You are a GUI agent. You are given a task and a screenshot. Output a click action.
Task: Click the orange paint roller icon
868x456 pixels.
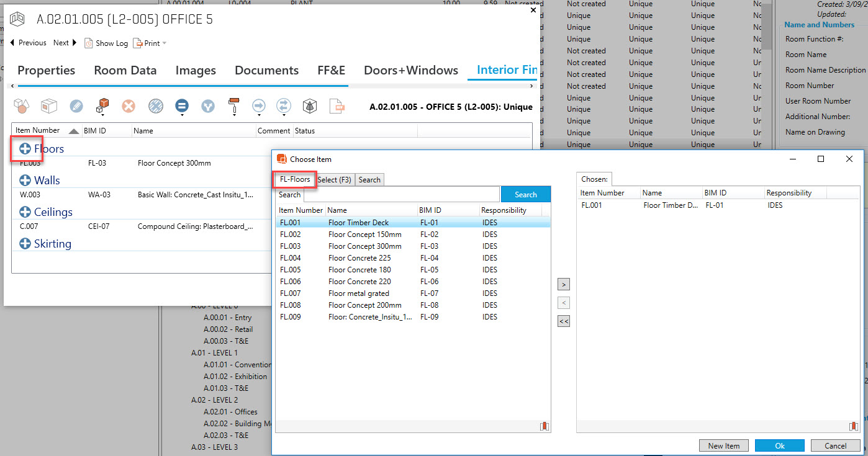tap(233, 105)
